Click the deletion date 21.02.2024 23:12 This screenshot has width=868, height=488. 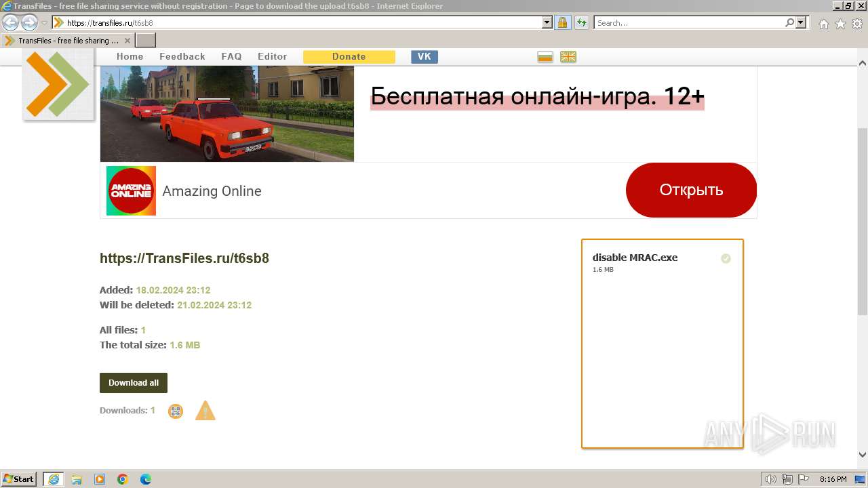pos(214,305)
